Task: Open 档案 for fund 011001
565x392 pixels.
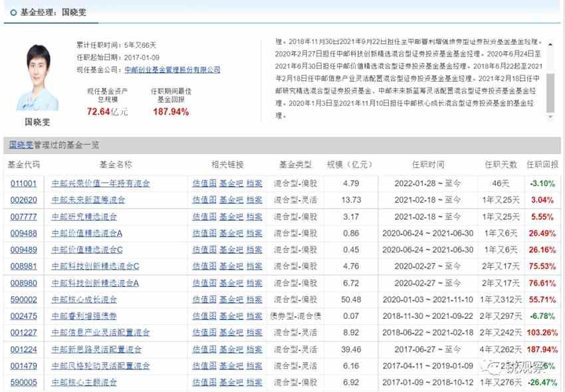Action: (255, 184)
